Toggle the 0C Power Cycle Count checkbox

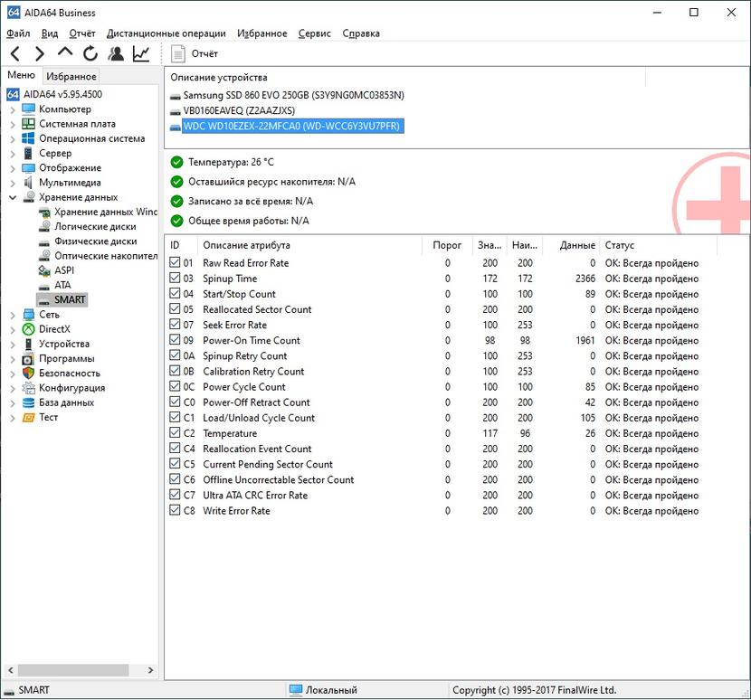click(175, 386)
